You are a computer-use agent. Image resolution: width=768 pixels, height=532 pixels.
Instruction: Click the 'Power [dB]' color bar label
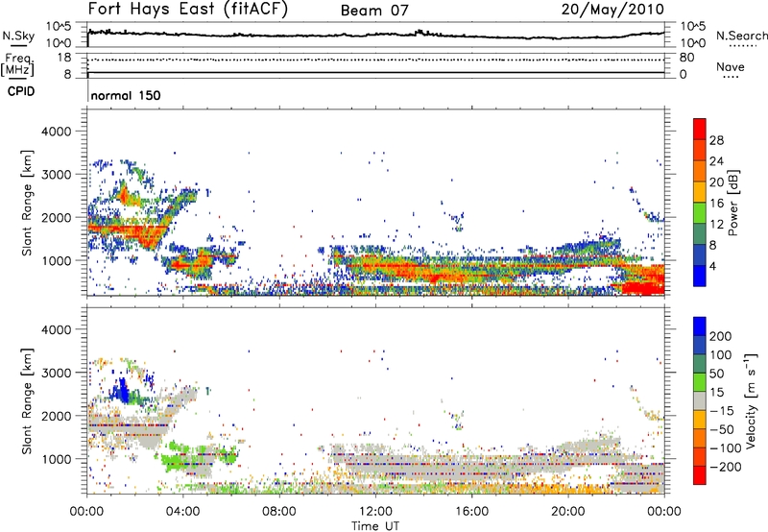[732, 203]
